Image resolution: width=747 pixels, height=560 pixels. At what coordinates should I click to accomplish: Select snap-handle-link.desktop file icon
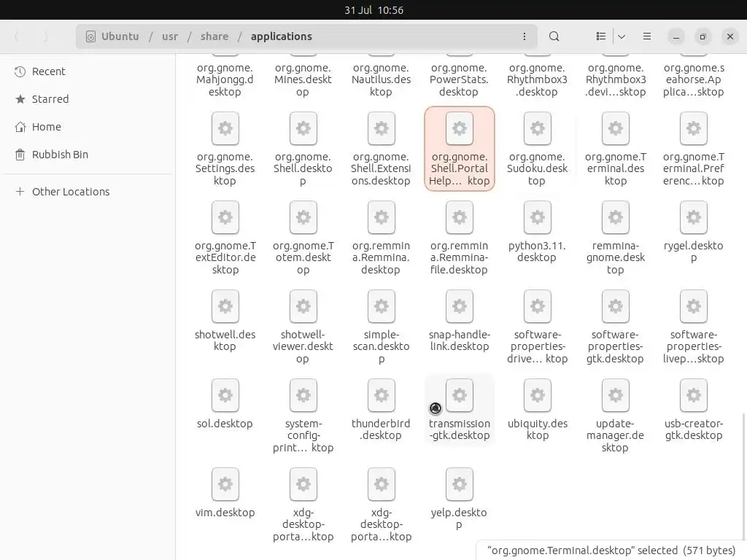click(x=460, y=307)
